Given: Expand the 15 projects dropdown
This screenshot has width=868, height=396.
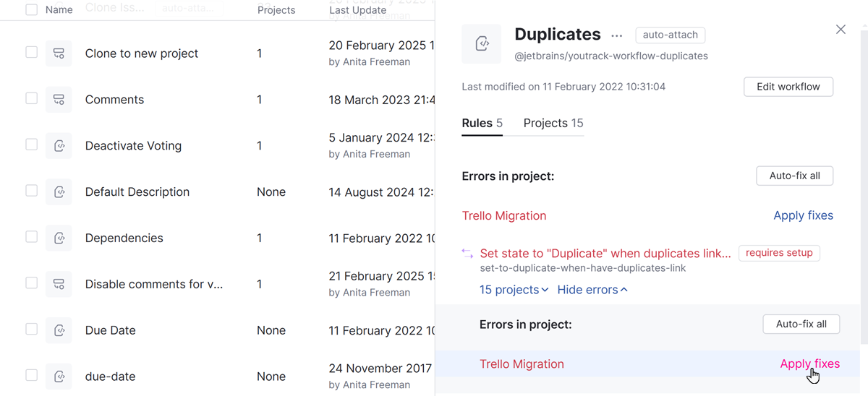Looking at the screenshot, I should [514, 290].
